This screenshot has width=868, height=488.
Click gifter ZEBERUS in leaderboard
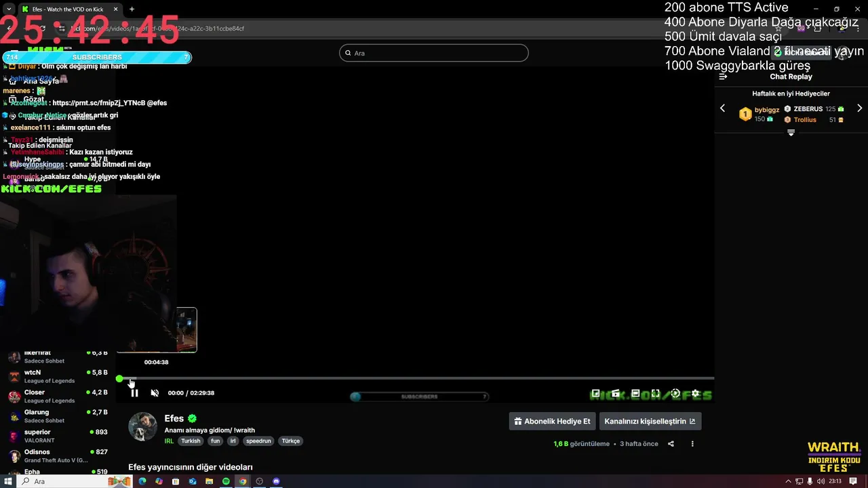point(808,108)
